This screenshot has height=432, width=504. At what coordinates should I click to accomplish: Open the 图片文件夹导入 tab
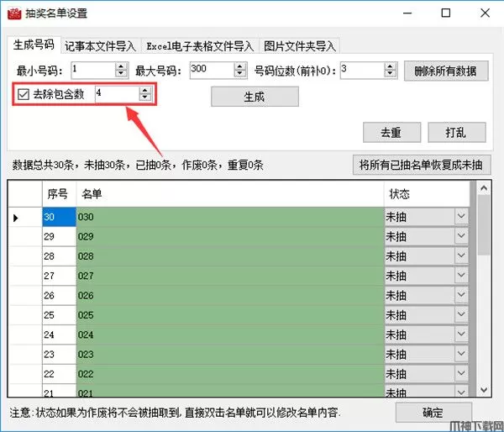[299, 46]
